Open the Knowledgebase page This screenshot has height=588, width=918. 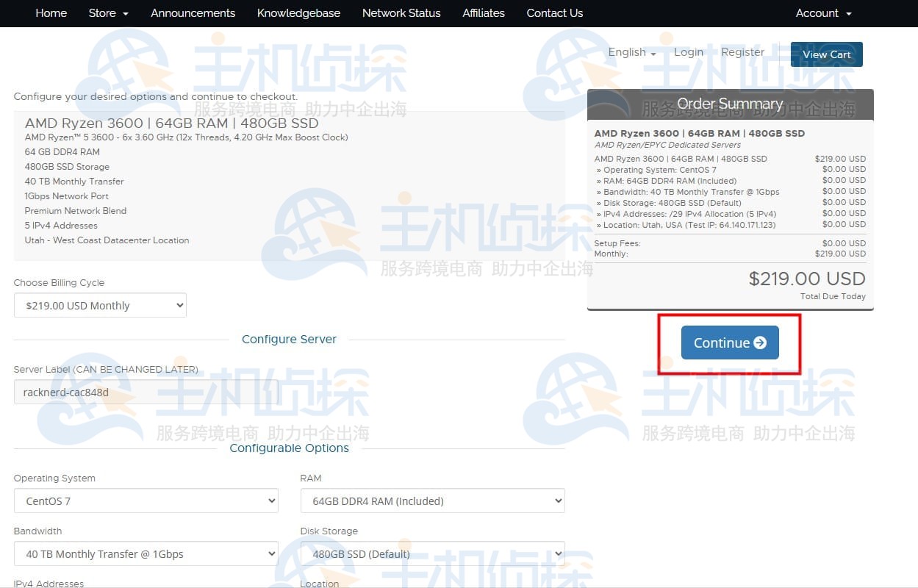[298, 13]
